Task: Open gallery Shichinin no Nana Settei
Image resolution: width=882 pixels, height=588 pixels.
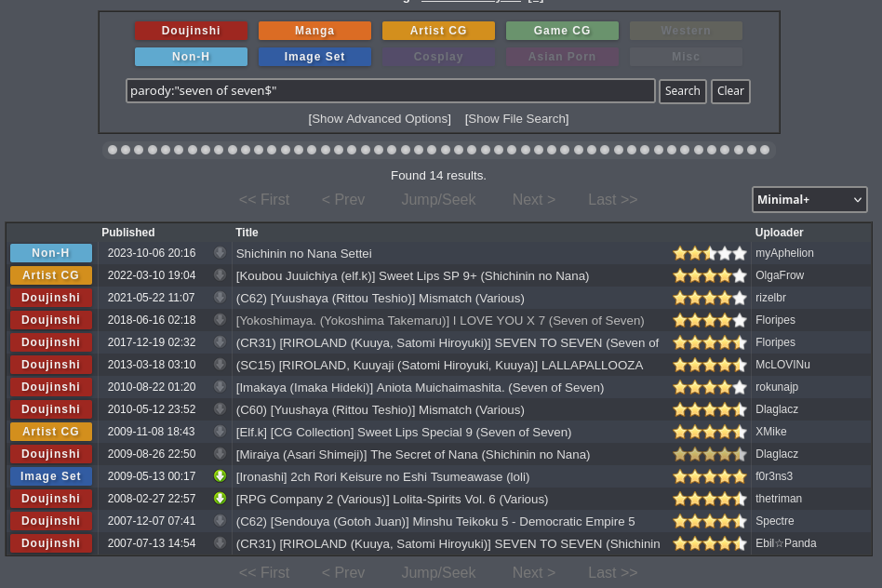Action: (x=303, y=253)
